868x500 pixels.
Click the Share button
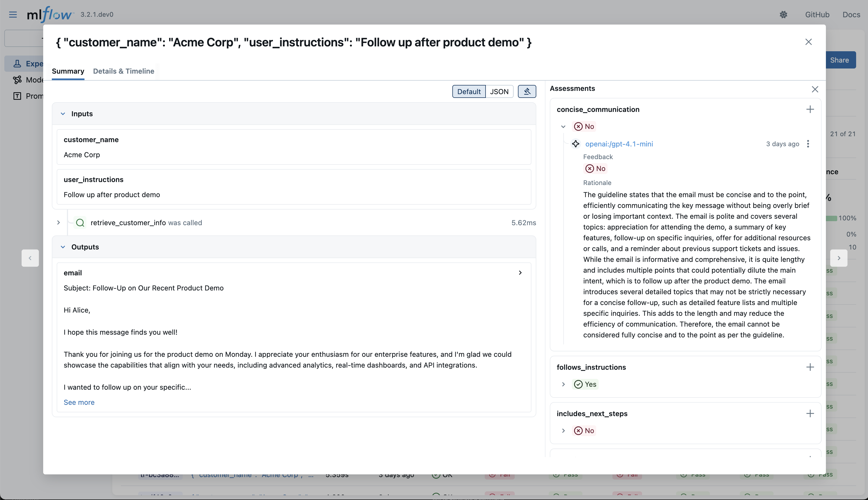point(839,60)
